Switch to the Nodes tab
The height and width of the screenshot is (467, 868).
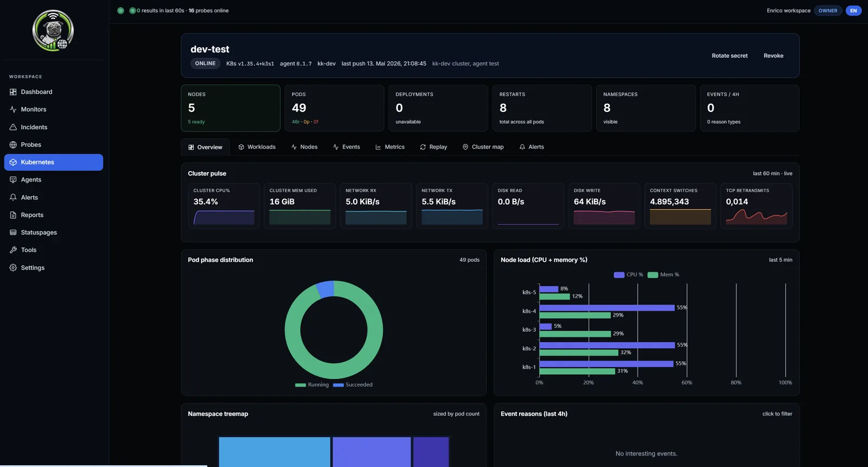[304, 147]
